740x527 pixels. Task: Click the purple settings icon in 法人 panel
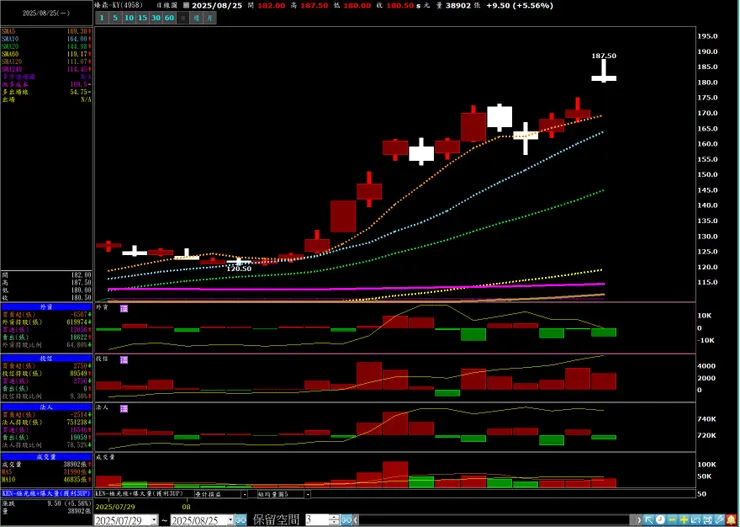(124, 409)
